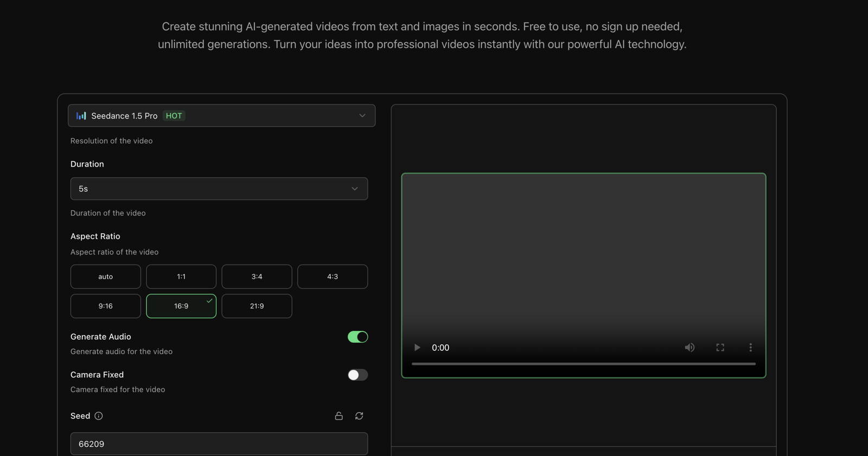Open the Seedance 1.5 Pro model dropdown
The image size is (868, 456).
[221, 115]
